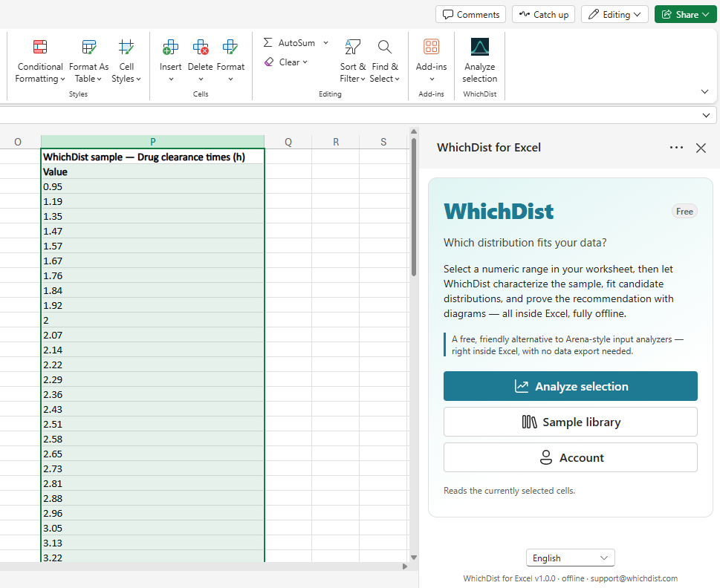Open Conditional Formatting menu
Viewport: 720px width, 588px height.
(40, 61)
